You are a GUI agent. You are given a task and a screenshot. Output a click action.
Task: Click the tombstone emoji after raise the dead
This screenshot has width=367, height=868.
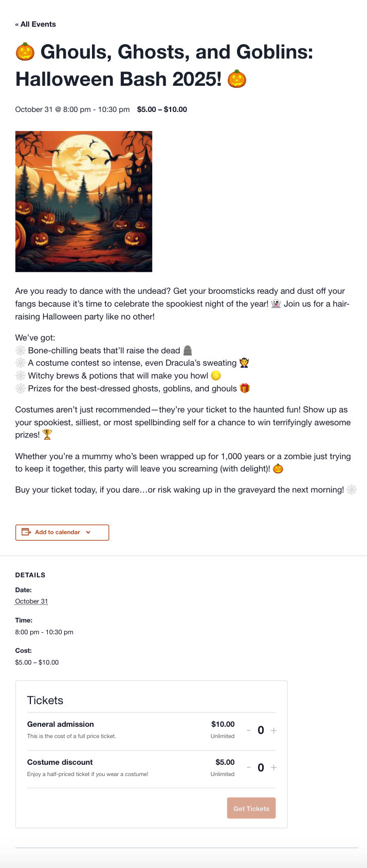(188, 350)
